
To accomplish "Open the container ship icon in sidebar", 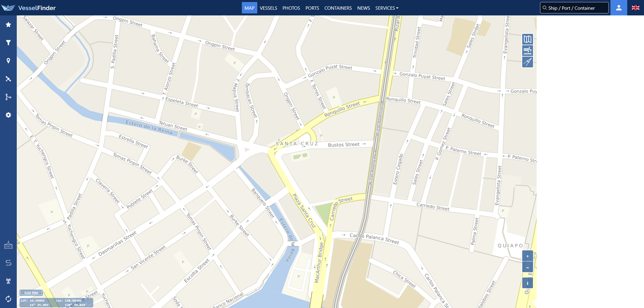I will click(x=8, y=245).
